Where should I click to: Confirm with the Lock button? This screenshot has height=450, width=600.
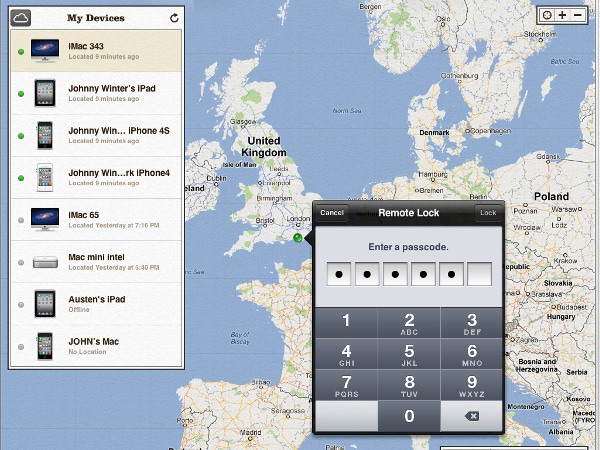(488, 213)
